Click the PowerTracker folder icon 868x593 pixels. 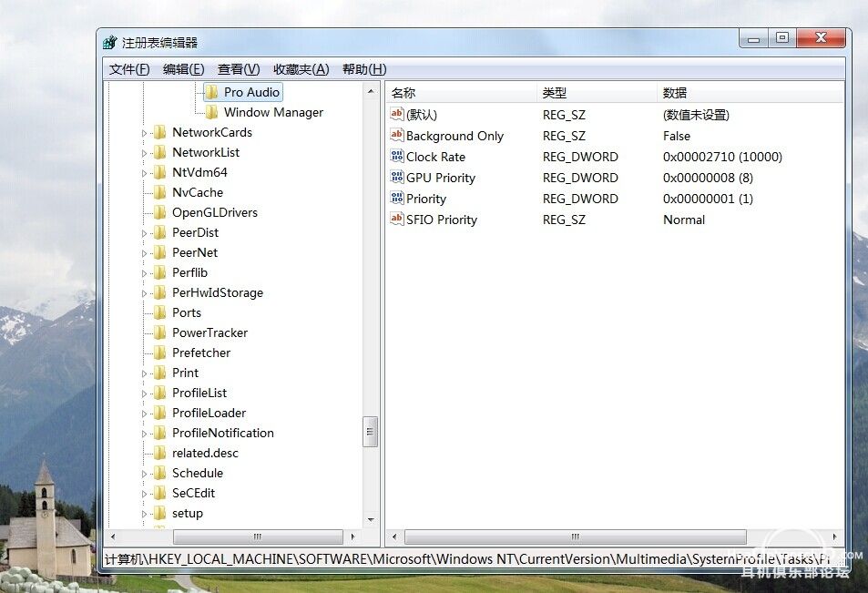click(160, 332)
